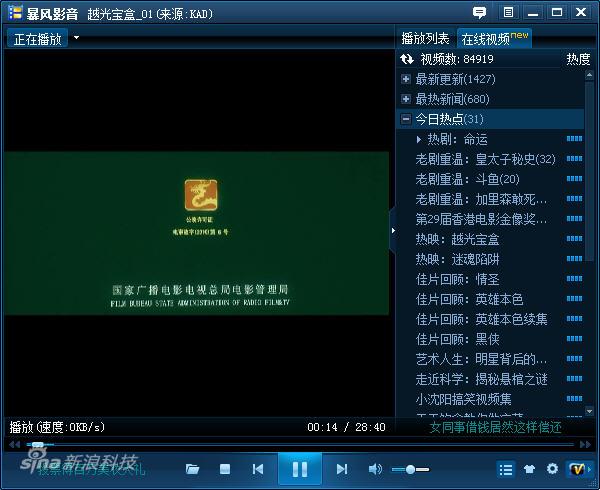Click the 视频数: 84919 counter
The height and width of the screenshot is (490, 600).
[x=457, y=59]
